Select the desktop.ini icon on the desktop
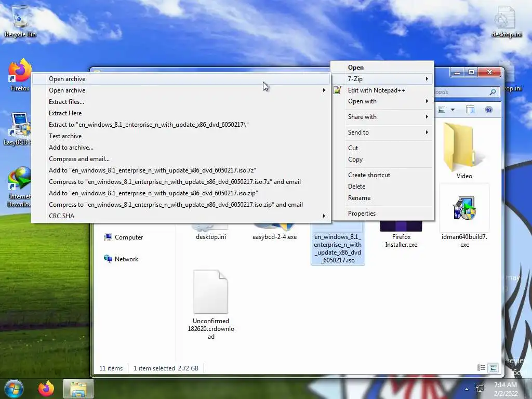 tap(506, 21)
